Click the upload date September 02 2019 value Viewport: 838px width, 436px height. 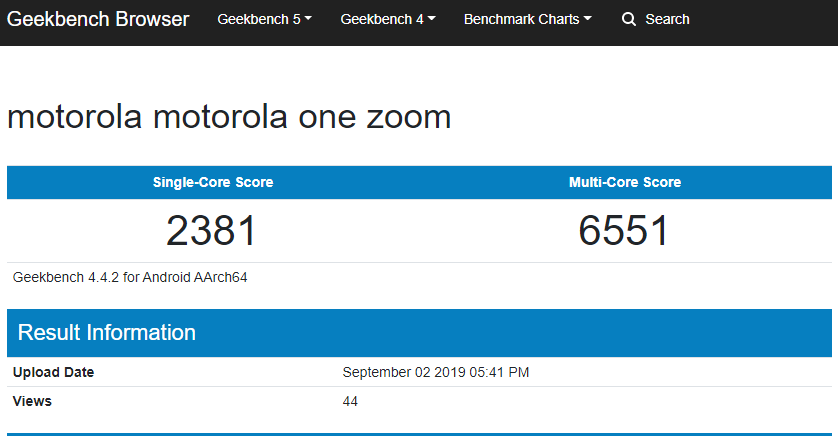436,372
